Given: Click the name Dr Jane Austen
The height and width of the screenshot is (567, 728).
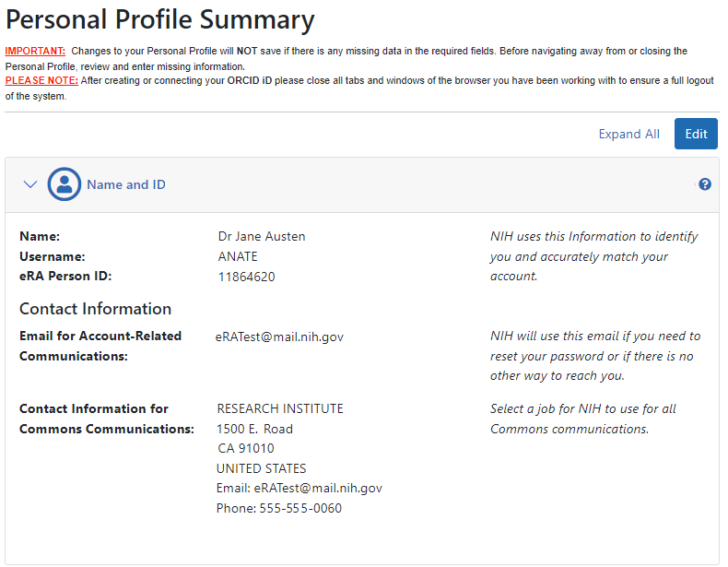Looking at the screenshot, I should coord(262,236).
